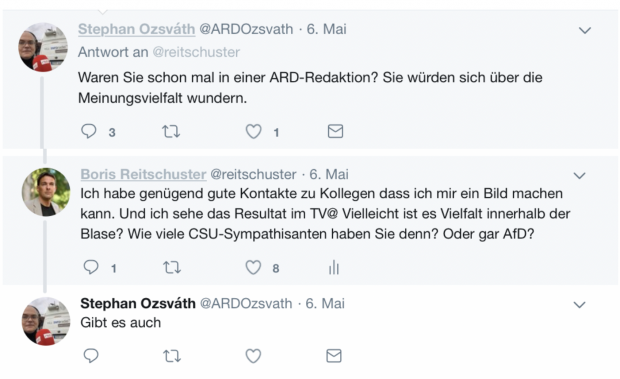This screenshot has height=379, width=620.
Task: Retweet Boris Reitschuster's tweet
Action: 172,268
